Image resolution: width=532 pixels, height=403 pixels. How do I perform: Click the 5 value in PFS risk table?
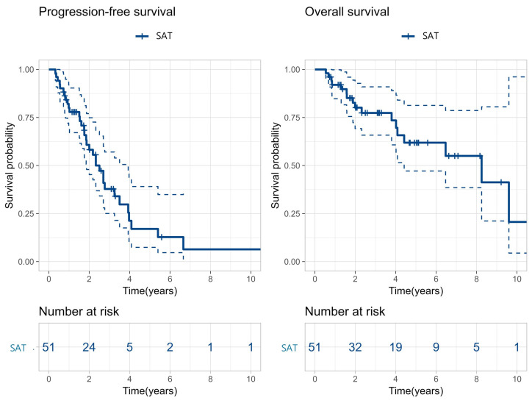pos(129,347)
